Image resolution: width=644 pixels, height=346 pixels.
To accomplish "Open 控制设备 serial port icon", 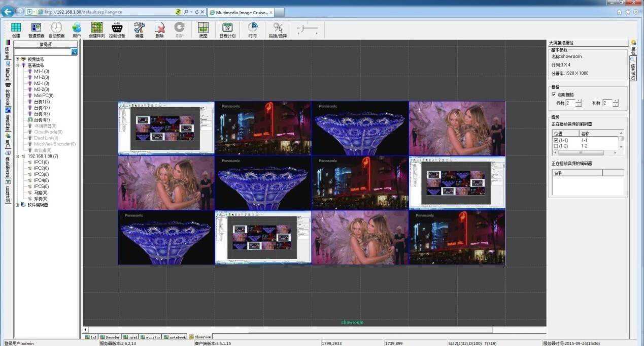I will pos(117,28).
